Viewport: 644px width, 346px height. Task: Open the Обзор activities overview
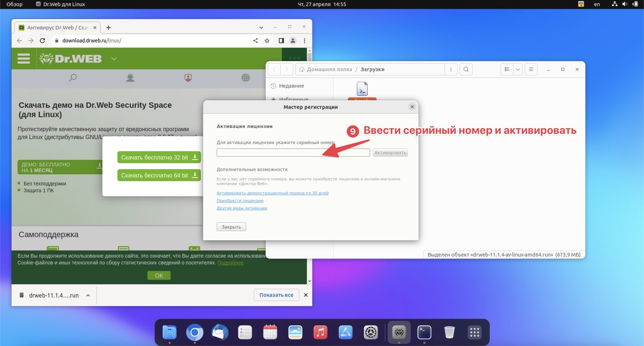pyautogui.click(x=15, y=4)
